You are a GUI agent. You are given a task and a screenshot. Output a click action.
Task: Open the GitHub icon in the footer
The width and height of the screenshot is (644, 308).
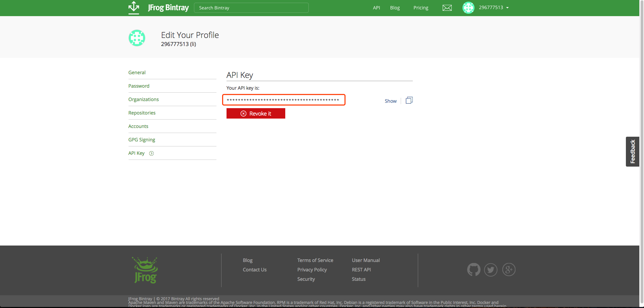(x=474, y=269)
